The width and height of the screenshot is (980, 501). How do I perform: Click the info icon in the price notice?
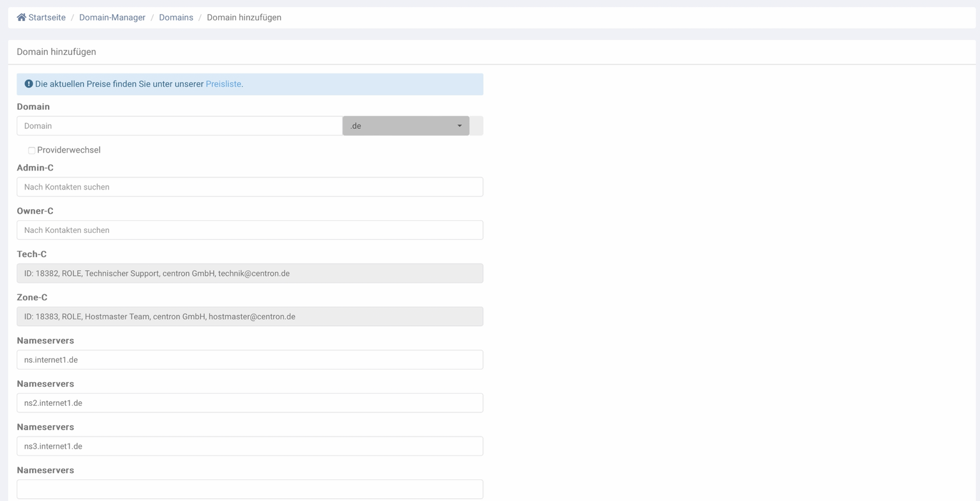click(29, 84)
